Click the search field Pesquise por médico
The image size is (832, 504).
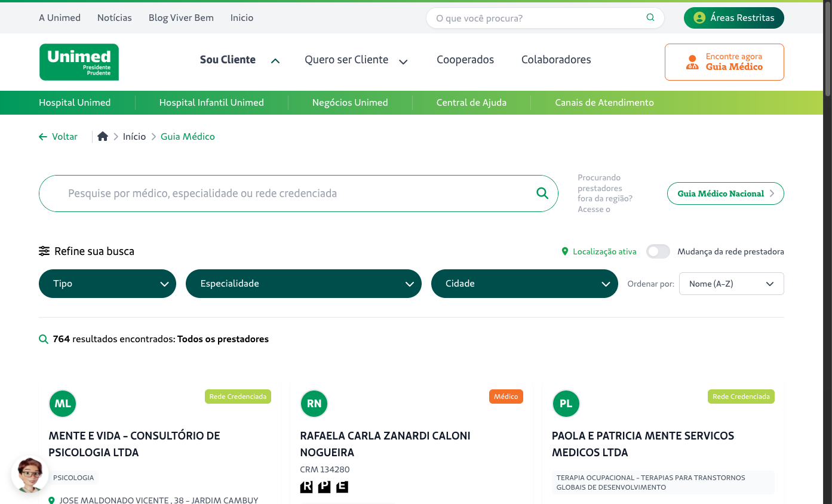coord(269,193)
